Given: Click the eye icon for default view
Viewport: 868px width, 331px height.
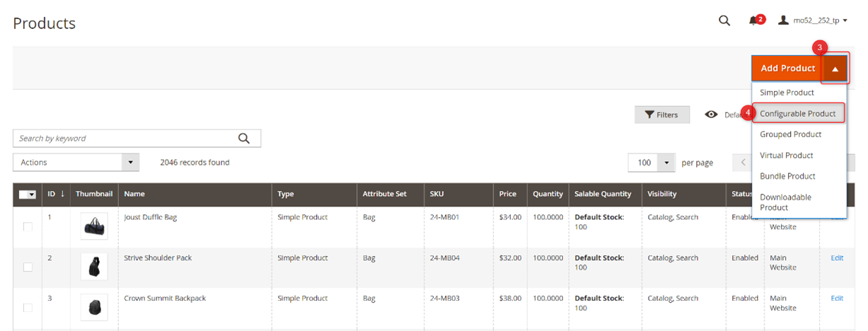Looking at the screenshot, I should point(711,115).
